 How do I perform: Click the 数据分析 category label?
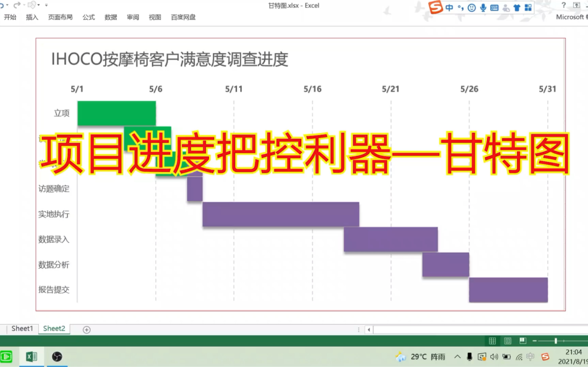point(54,264)
